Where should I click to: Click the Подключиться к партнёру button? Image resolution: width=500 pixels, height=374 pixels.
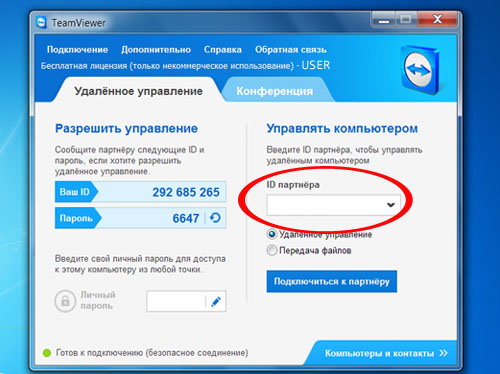click(x=332, y=281)
